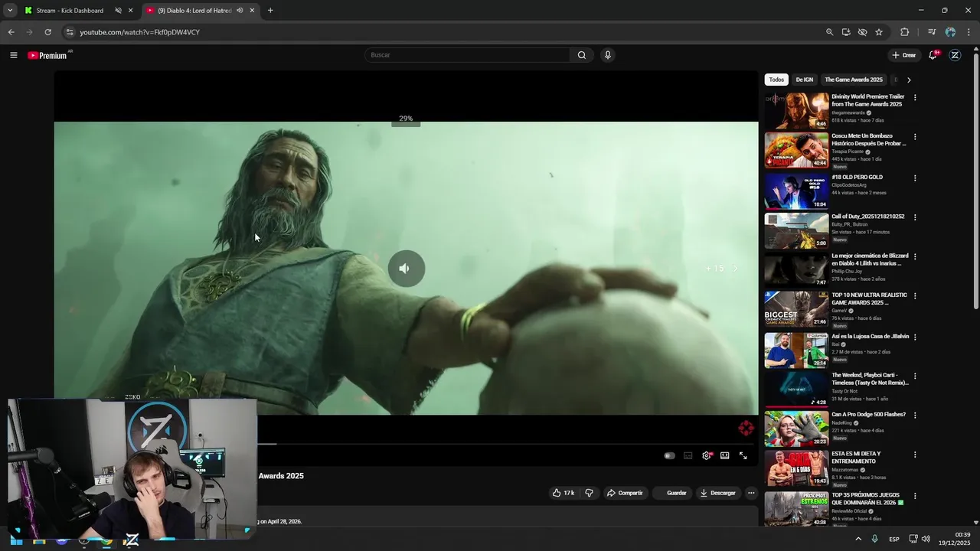Select The Game Awards 2025 chip

pyautogui.click(x=854, y=80)
